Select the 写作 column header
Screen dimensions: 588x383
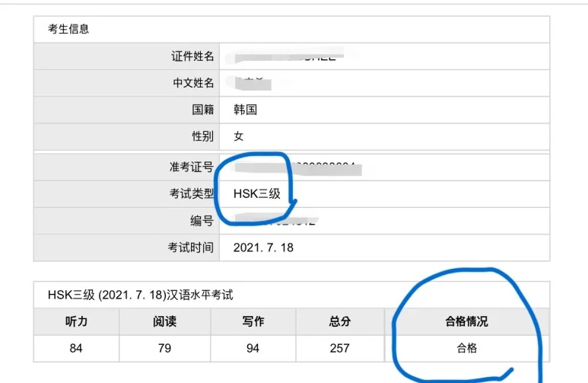pyautogui.click(x=253, y=321)
